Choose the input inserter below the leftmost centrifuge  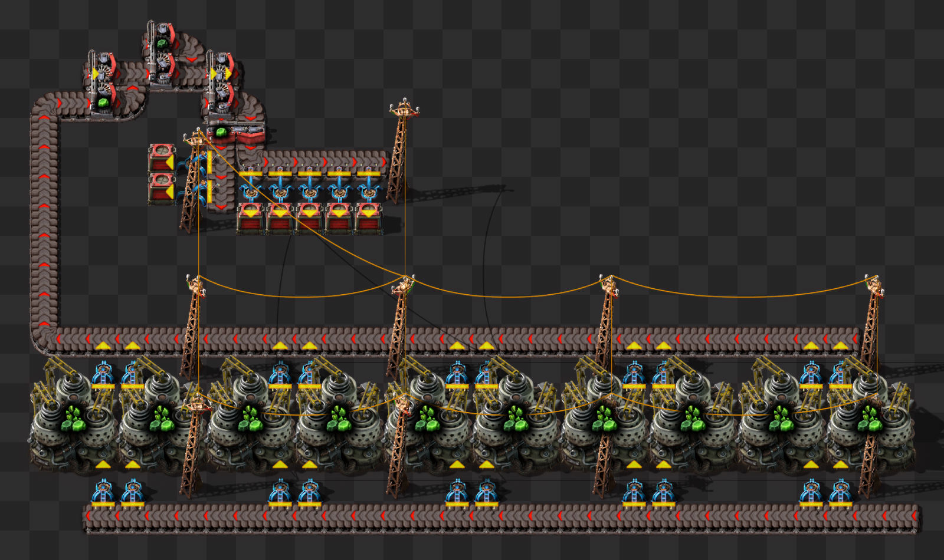103,493
